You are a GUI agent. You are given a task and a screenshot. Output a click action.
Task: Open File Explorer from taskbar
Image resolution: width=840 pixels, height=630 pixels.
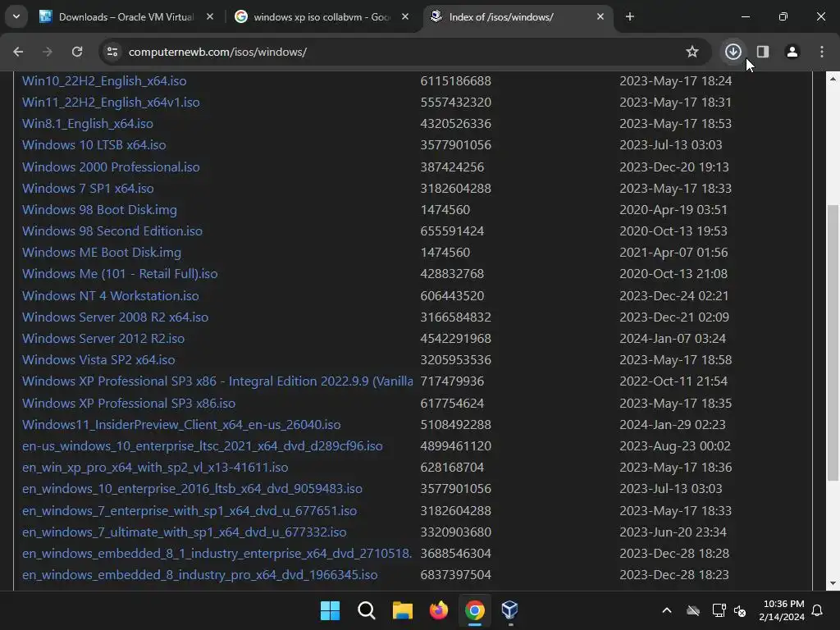click(x=402, y=609)
